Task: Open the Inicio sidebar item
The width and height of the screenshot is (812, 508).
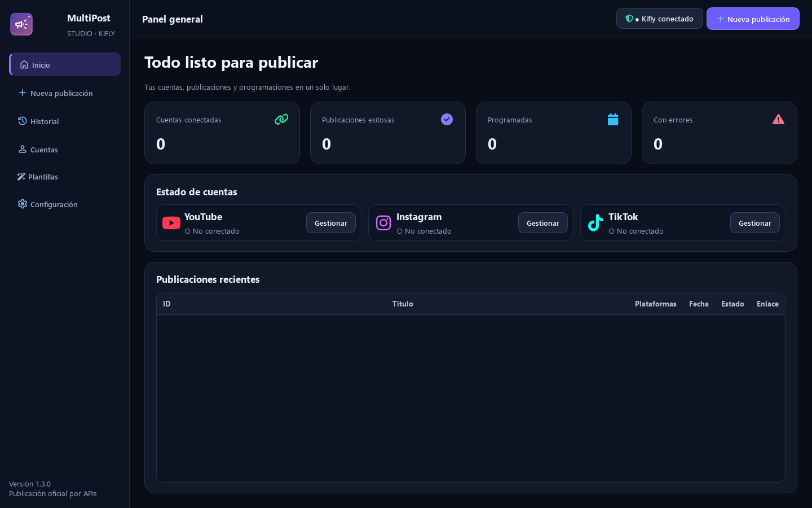Action: (x=65, y=64)
